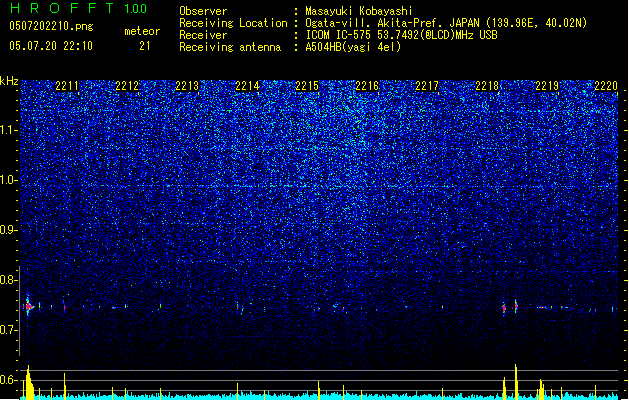Click the Receiving Location label
This screenshot has width=629, height=400.
click(233, 23)
